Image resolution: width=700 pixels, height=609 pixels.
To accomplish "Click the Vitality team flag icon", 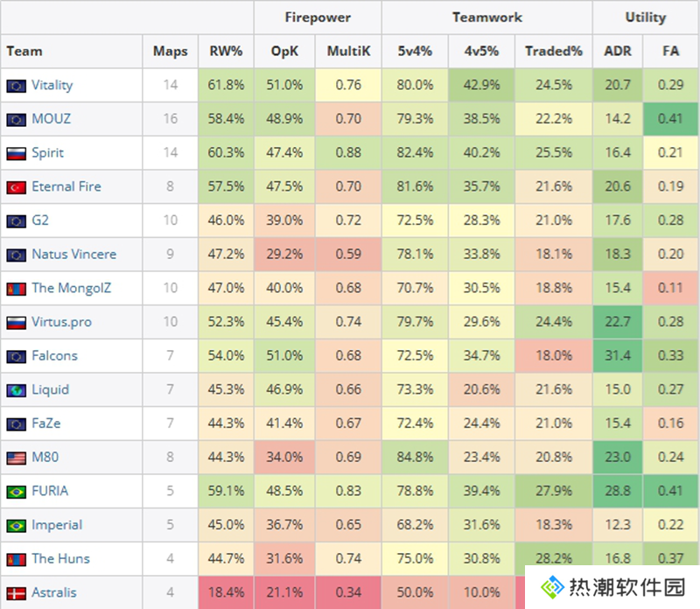I will pos(16,86).
